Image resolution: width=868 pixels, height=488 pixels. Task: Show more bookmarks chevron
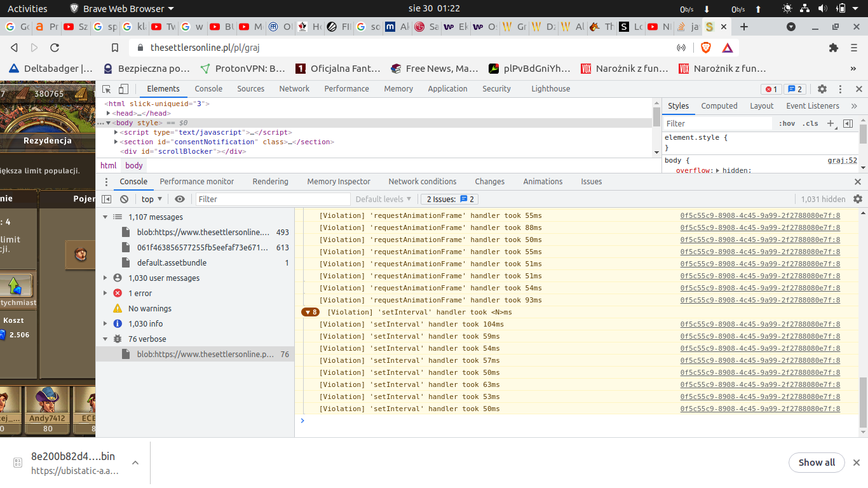[853, 69]
